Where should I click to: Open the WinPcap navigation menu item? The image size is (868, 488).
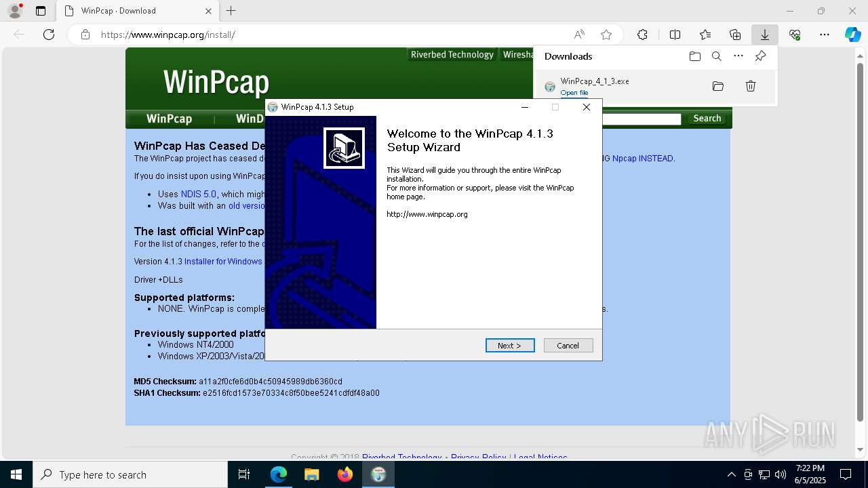[169, 119]
